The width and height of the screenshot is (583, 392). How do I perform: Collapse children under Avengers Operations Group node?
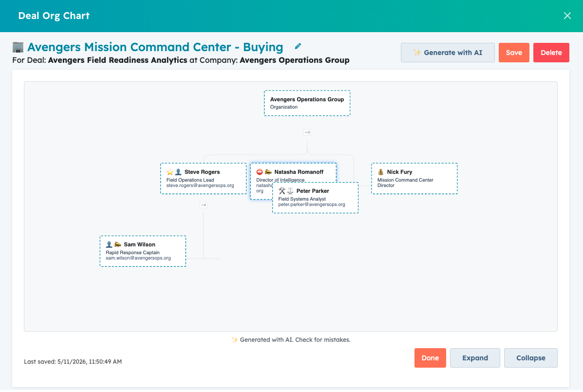tap(307, 132)
